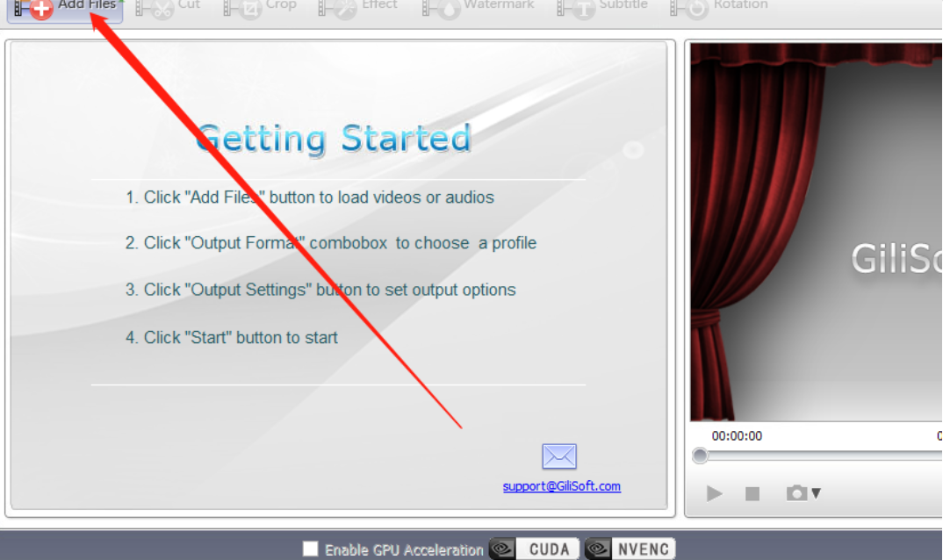Click step 2 'Output Format' instruction text
Image resolution: width=943 pixels, height=560 pixels.
pyautogui.click(x=331, y=243)
